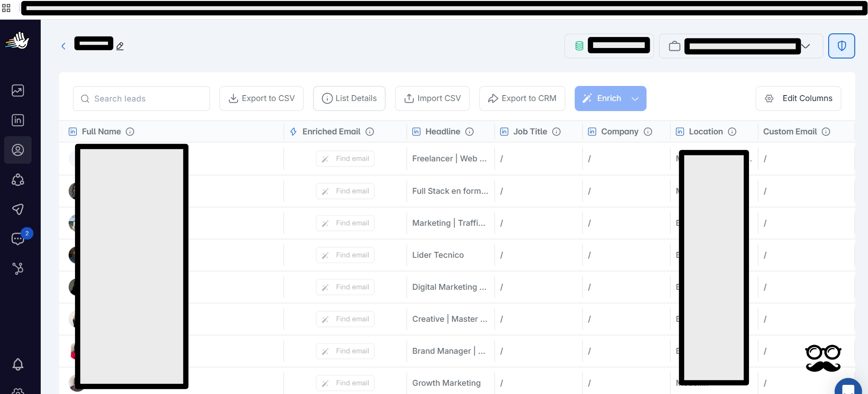Screen dimensions: 868x394
Task: Click headline 'Brand Manager | ...'
Action: click(449, 351)
